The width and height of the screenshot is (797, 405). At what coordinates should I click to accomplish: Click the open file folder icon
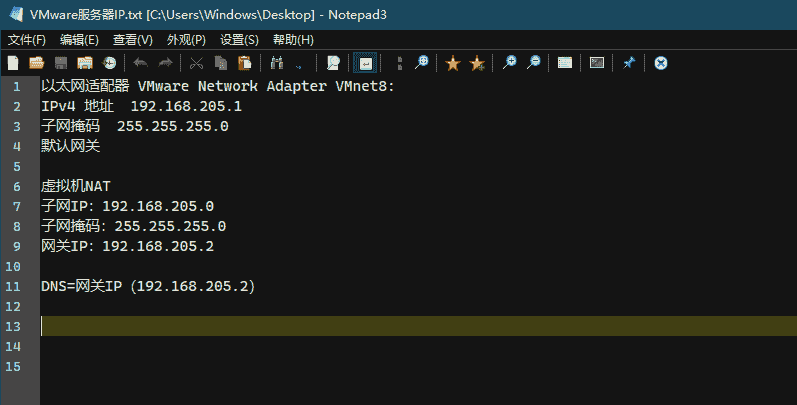(37, 63)
